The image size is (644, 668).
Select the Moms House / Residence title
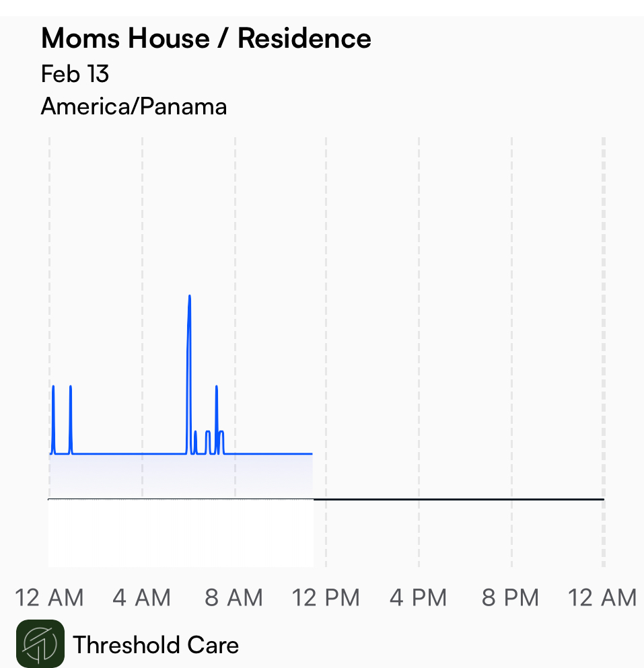pyautogui.click(x=207, y=38)
